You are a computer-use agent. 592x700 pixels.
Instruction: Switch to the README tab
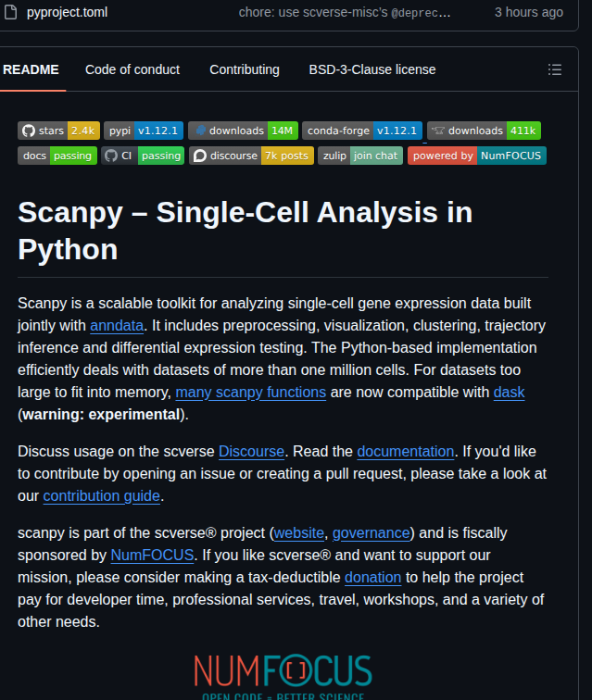[x=31, y=69]
